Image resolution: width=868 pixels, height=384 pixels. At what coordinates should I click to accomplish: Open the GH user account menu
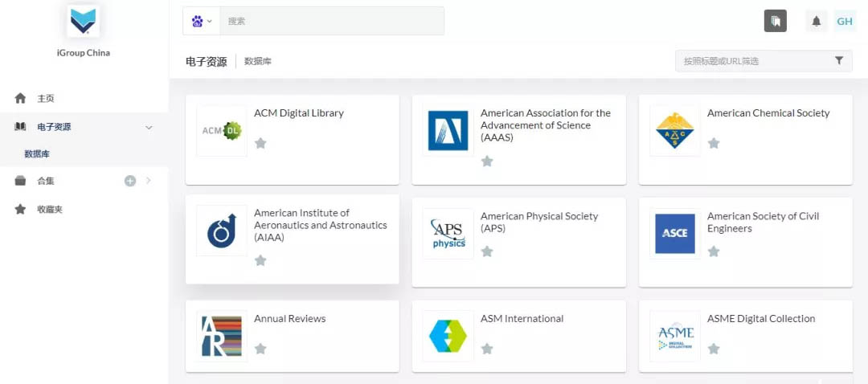[x=845, y=21]
